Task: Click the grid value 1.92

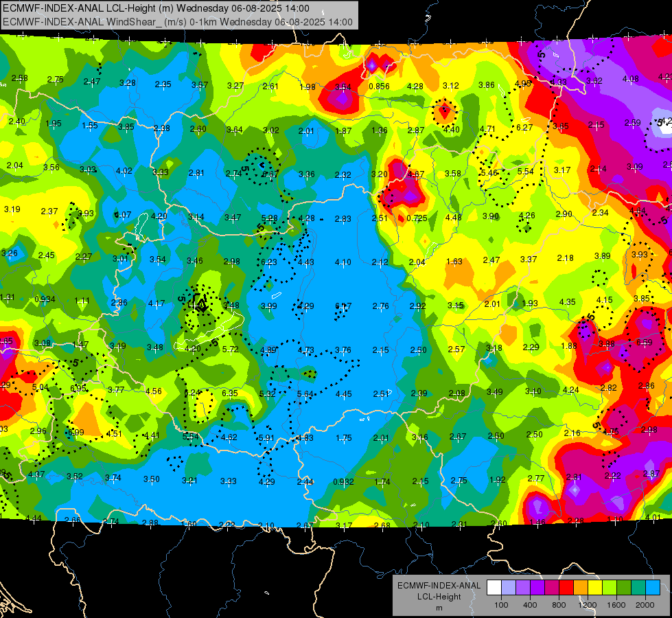Action: [x=498, y=479]
